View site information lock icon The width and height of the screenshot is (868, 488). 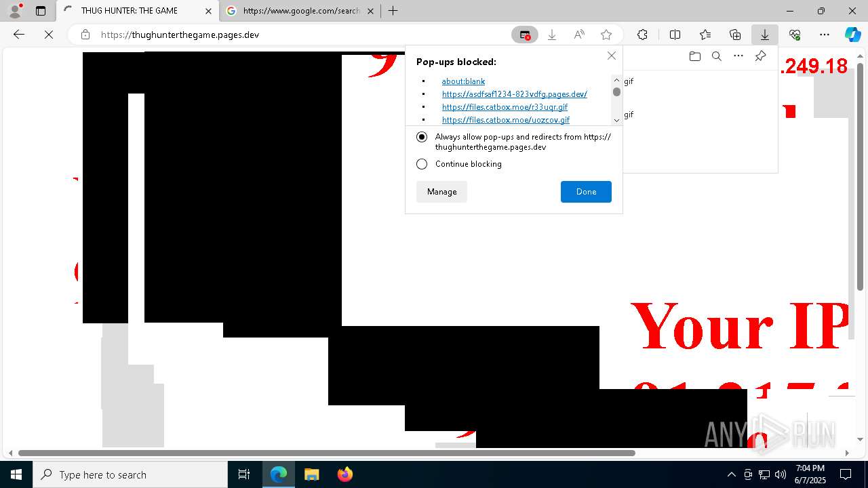coord(85,35)
